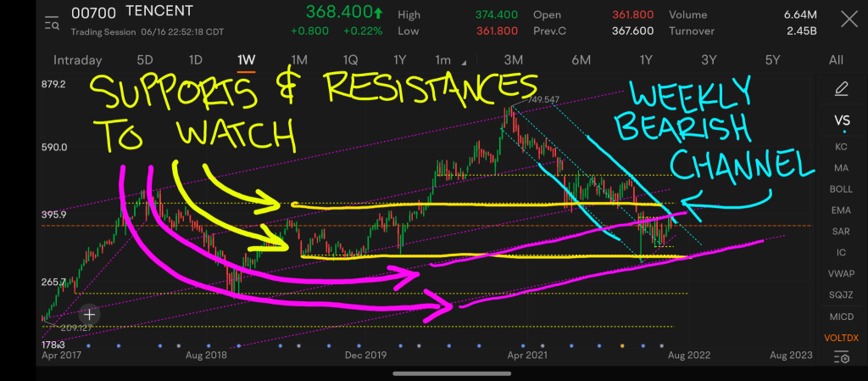
Task: Click the percent change +0.22%
Action: pos(363,31)
